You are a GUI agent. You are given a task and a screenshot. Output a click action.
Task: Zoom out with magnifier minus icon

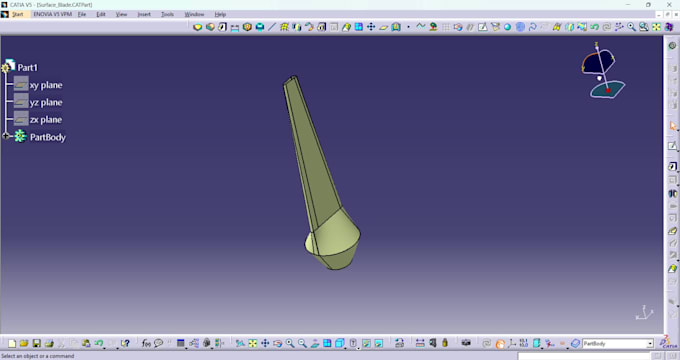click(302, 344)
